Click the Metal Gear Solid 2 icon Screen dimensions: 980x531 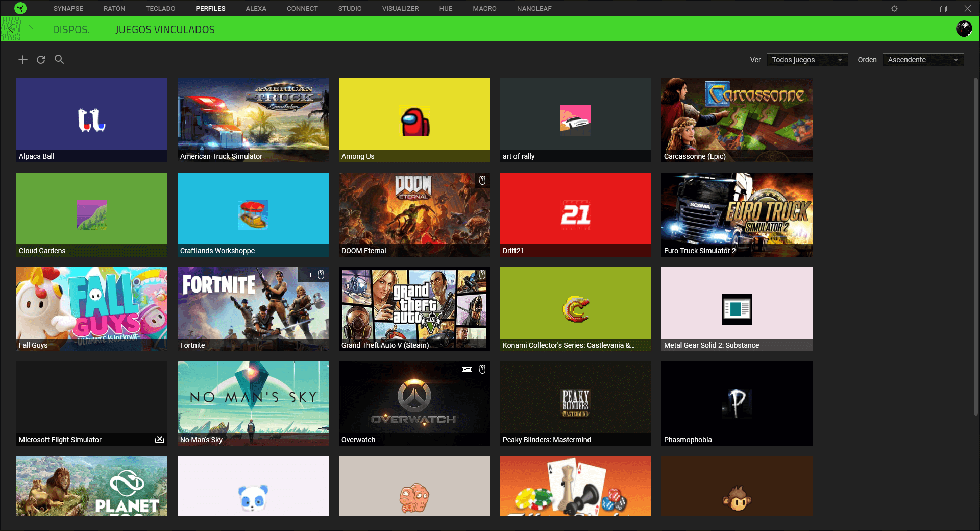(x=737, y=309)
